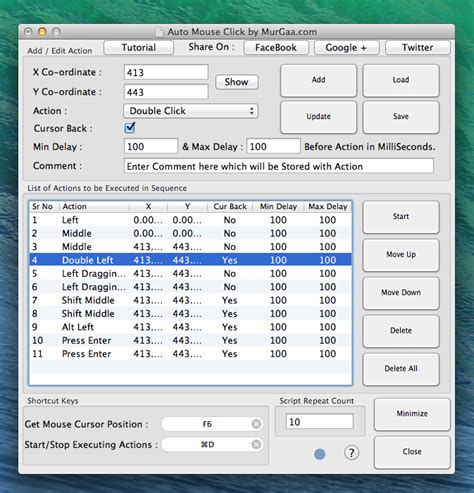The image size is (474, 493).
Task: Share on Google + button
Action: coord(346,48)
